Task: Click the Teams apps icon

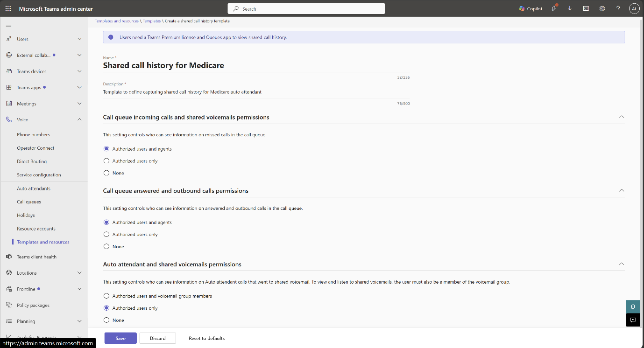Action: 9,87
